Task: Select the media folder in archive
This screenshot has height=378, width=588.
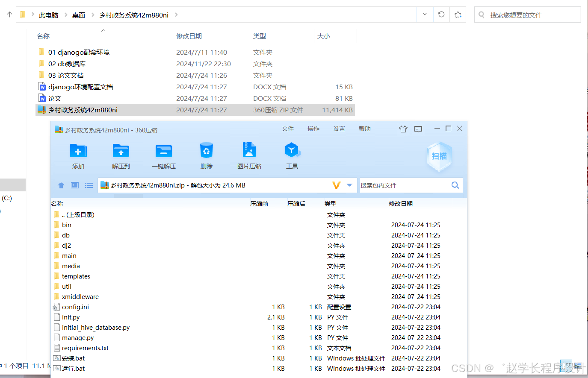Action: [x=71, y=266]
